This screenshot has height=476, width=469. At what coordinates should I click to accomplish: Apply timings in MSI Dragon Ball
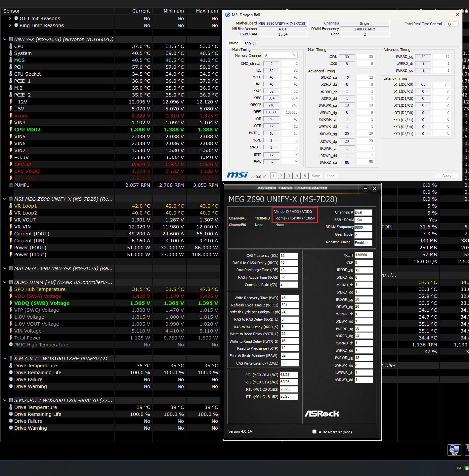coord(447,176)
